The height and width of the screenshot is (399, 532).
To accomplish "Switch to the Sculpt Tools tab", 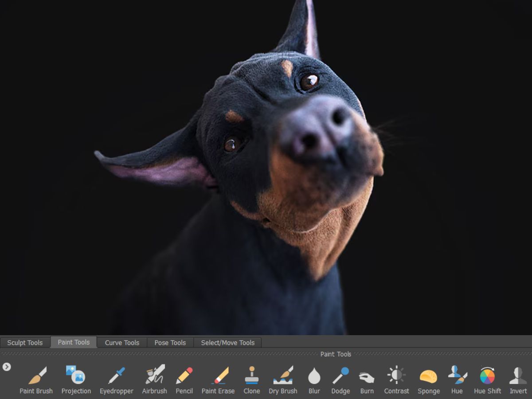I will tap(25, 343).
